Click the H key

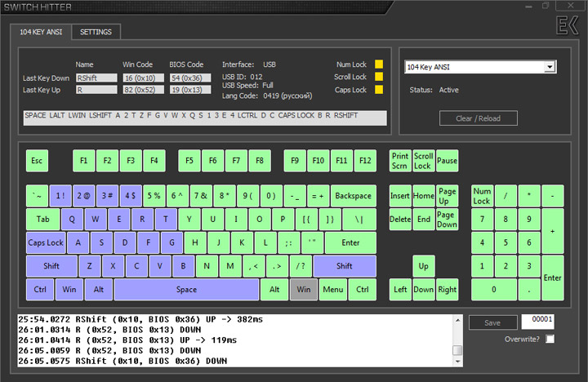[x=195, y=243]
